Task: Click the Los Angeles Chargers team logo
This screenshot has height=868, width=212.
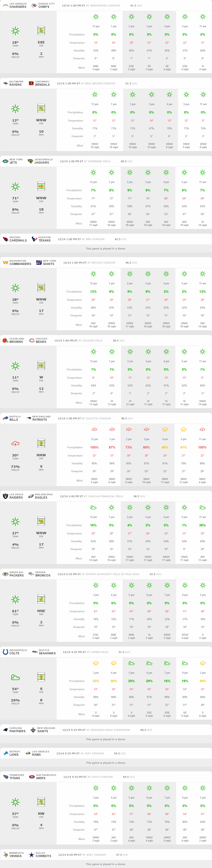Action: 5,5
